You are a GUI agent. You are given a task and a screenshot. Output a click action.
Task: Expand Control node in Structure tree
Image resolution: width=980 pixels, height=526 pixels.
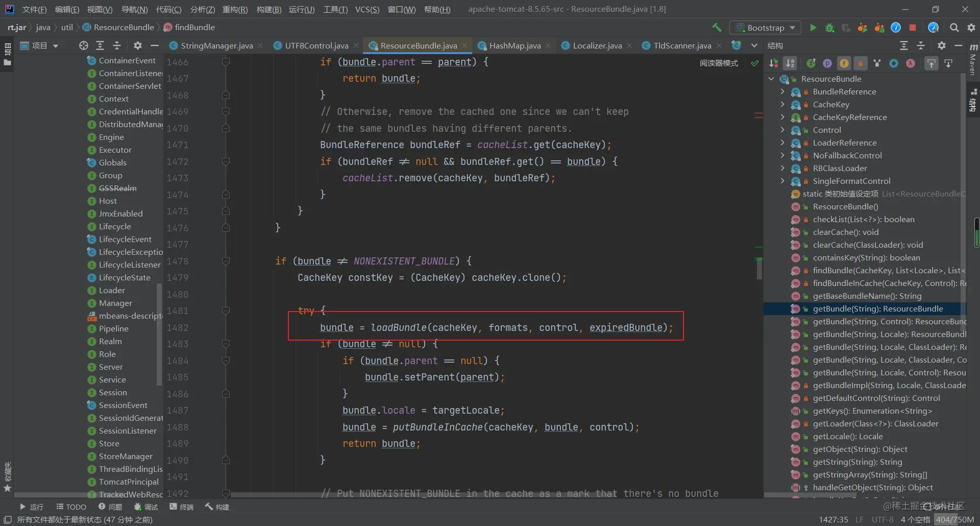tap(782, 130)
